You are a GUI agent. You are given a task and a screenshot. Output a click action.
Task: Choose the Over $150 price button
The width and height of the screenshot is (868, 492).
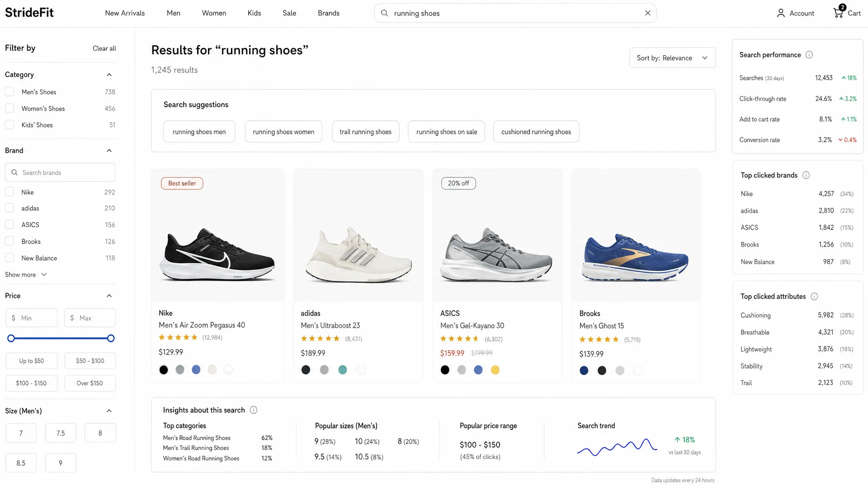(x=90, y=383)
